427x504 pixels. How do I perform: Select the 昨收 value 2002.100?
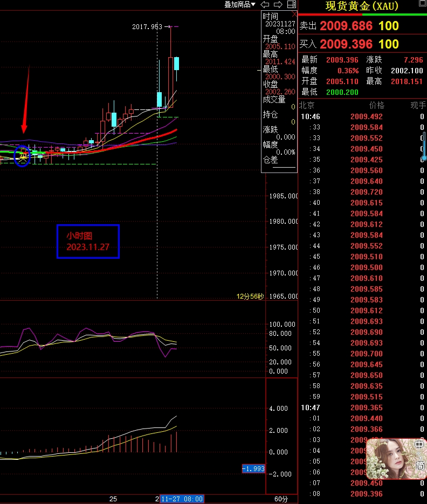point(407,71)
